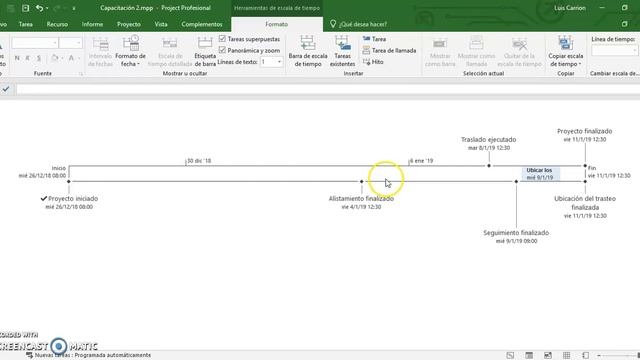The image size is (640, 360).
Task: Expand the Fuente dialog launcher
Action: [81, 74]
